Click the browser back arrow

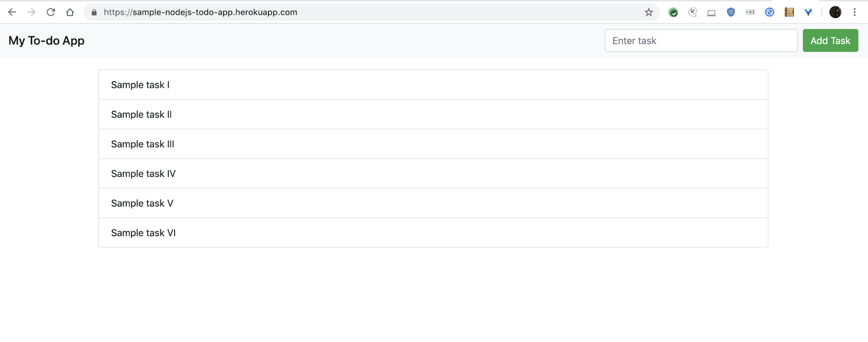[x=12, y=12]
